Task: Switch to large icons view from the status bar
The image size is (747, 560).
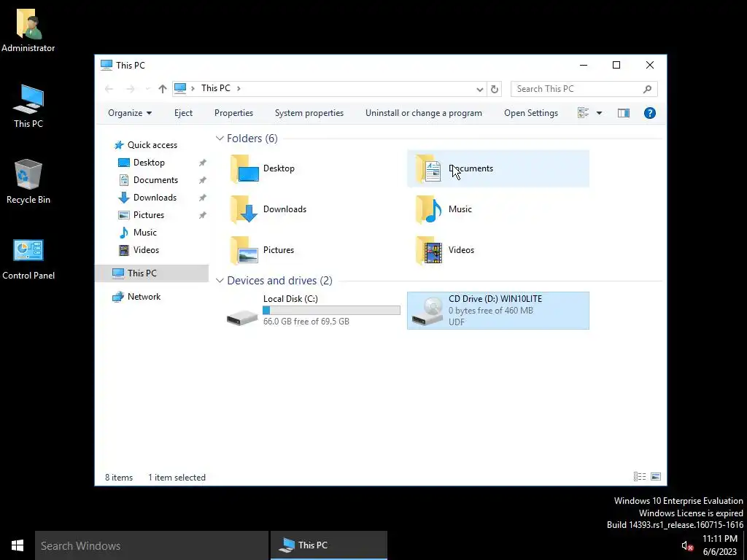Action: pyautogui.click(x=656, y=477)
